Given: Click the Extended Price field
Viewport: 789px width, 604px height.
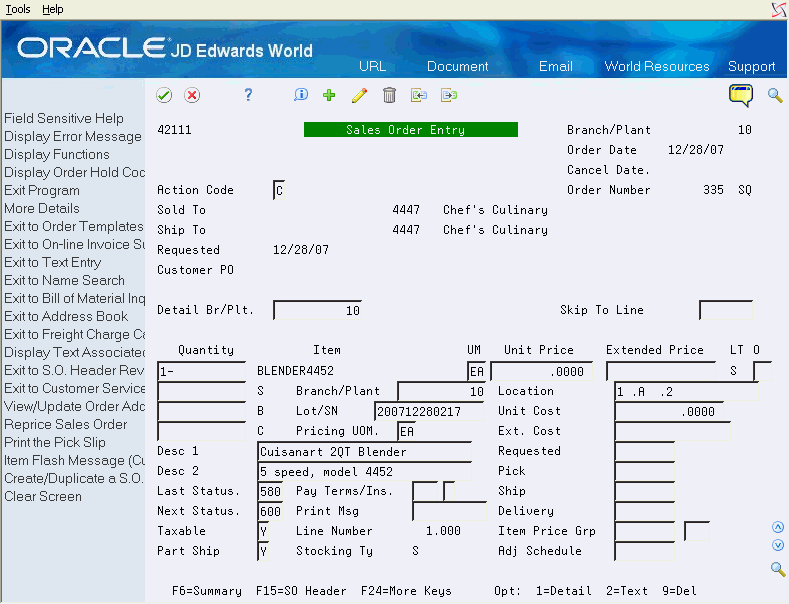Looking at the screenshot, I should (661, 371).
